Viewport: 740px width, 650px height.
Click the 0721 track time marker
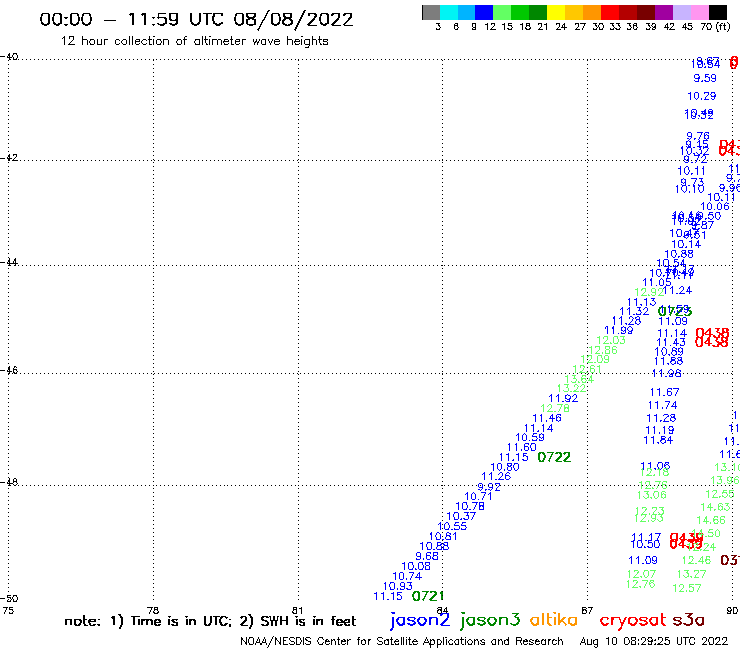point(428,596)
